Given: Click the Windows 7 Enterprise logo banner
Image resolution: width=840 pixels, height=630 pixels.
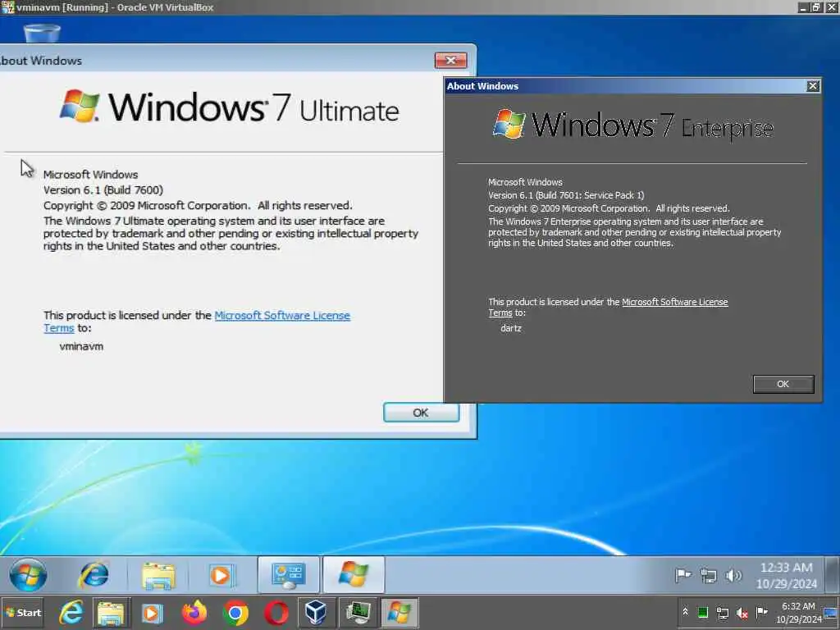Looking at the screenshot, I should click(632, 126).
